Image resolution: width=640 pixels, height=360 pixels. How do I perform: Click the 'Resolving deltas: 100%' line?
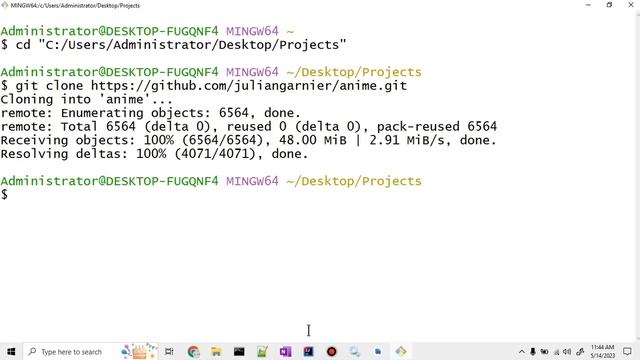(x=154, y=154)
